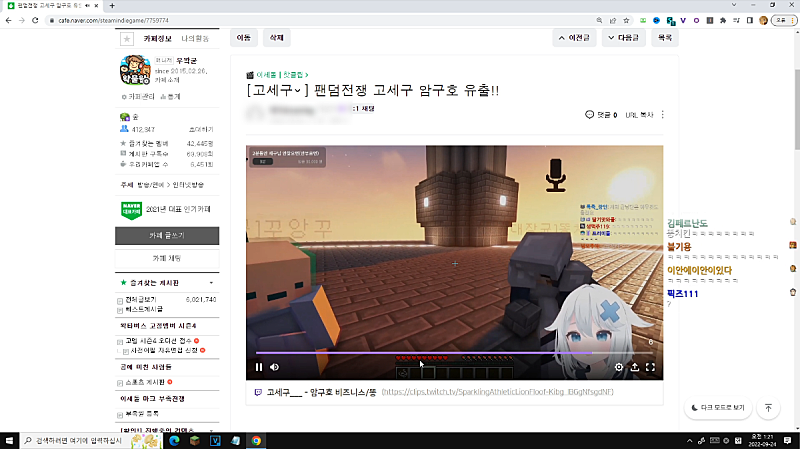Open the 전체글보기 board
The height and width of the screenshot is (449, 800).
[x=141, y=300]
